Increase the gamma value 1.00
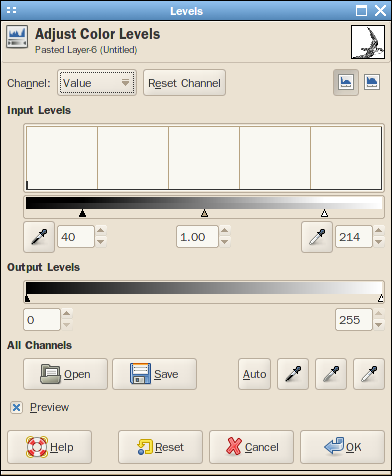 (225, 231)
